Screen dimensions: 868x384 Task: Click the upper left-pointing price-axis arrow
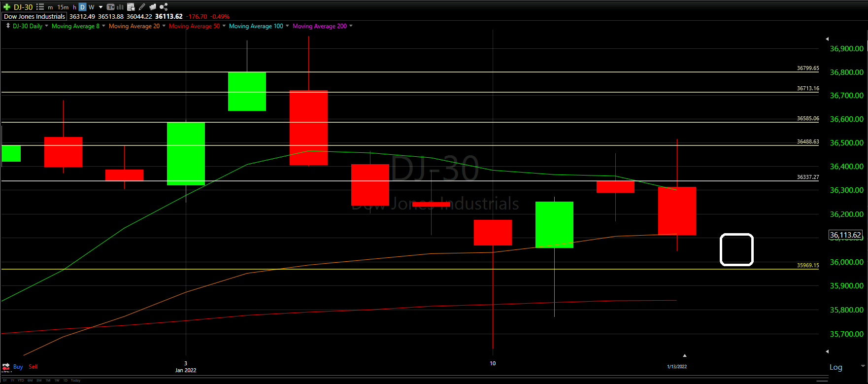click(827, 38)
